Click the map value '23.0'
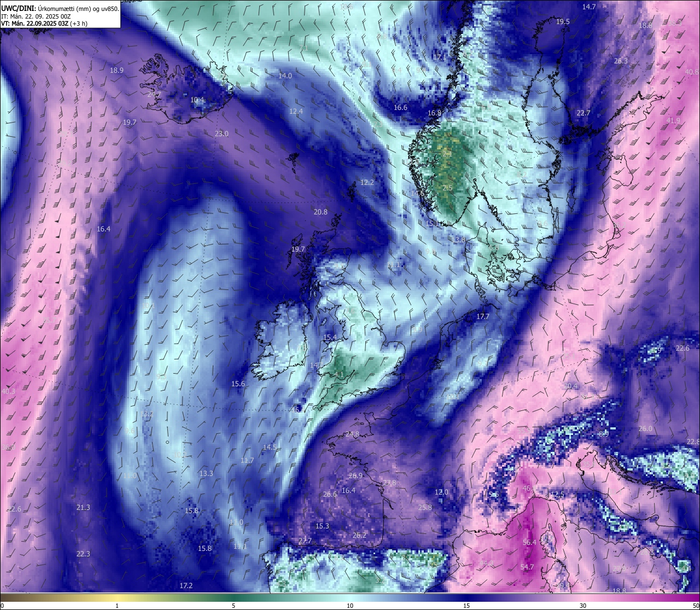 [x=221, y=133]
